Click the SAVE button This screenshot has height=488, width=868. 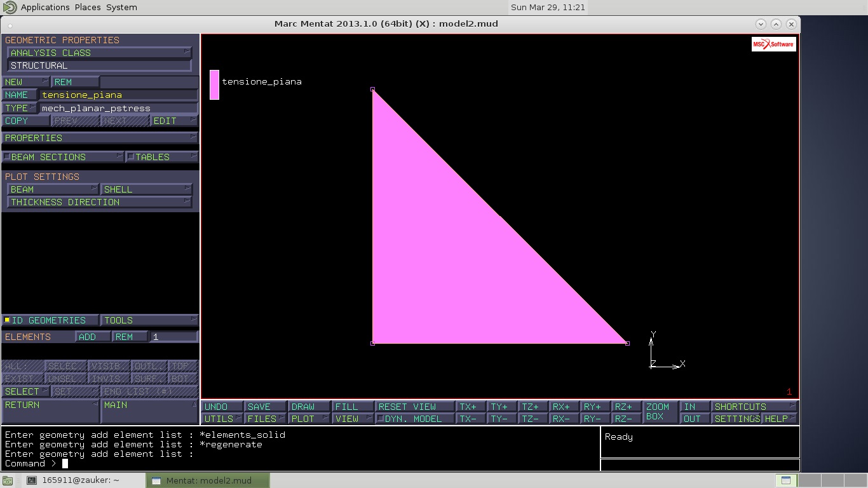pos(266,407)
